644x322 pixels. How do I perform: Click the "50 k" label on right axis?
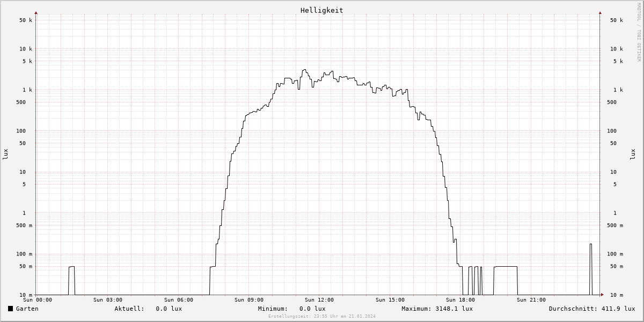(x=617, y=20)
